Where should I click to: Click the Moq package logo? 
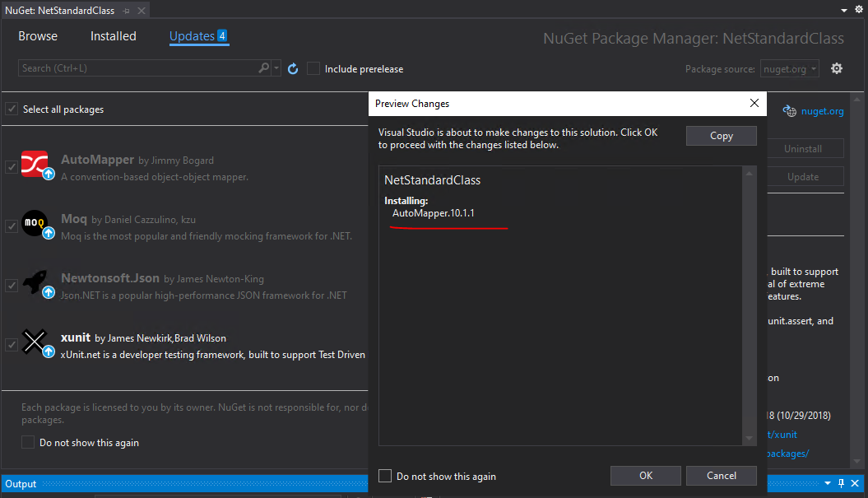pos(35,223)
